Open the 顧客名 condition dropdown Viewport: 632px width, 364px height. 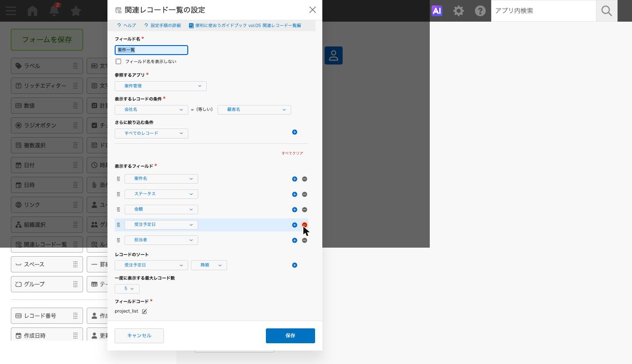pyautogui.click(x=254, y=110)
